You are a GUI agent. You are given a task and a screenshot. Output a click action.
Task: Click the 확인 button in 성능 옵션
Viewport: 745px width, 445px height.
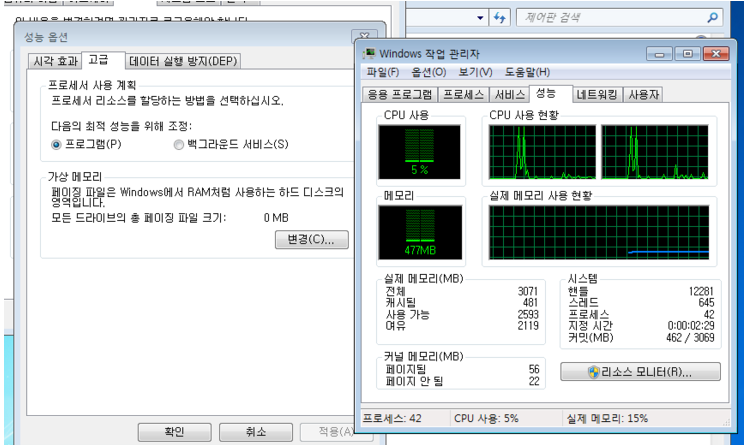(174, 432)
